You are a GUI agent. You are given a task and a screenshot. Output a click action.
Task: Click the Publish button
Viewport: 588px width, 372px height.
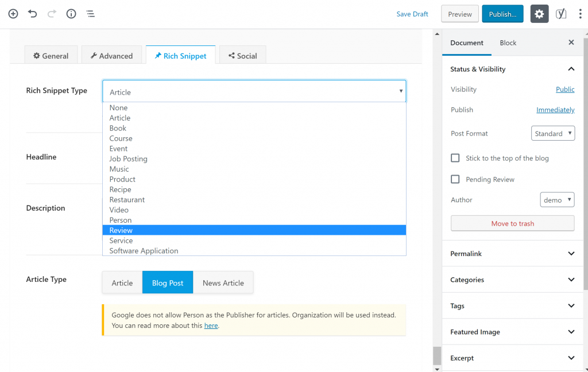[x=502, y=14]
